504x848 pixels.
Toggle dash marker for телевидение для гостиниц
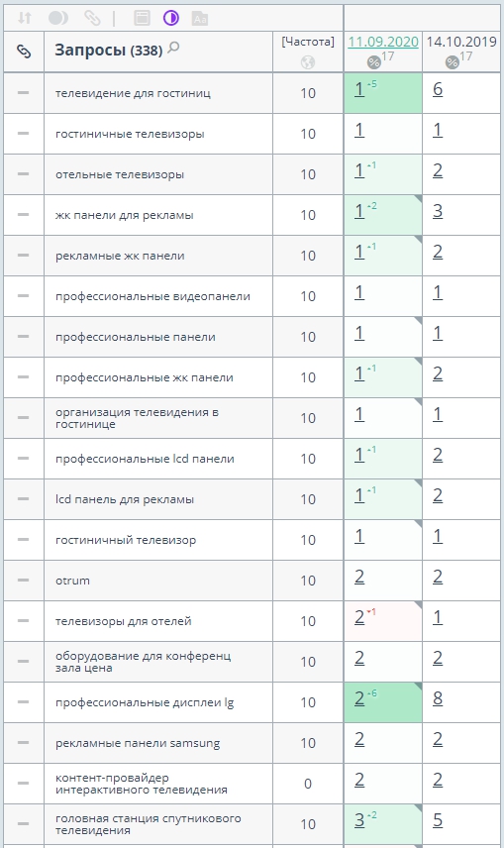(x=23, y=93)
